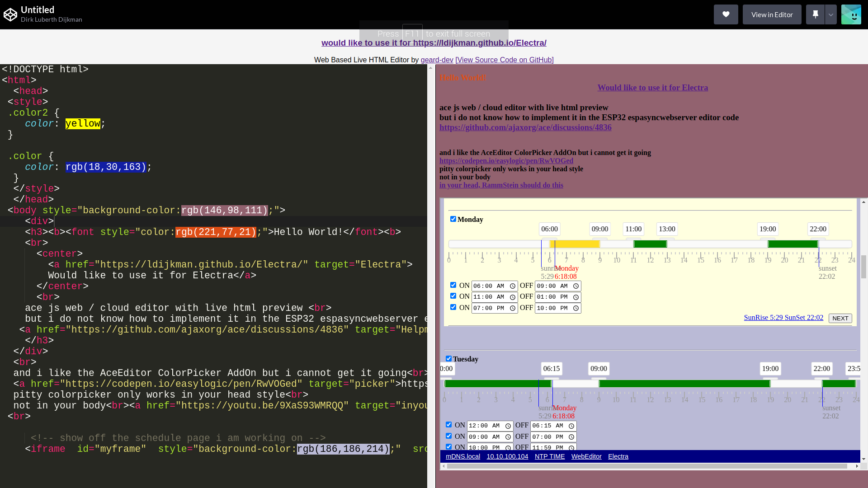Open the user avatar menu
This screenshot has height=488, width=868.
pyautogui.click(x=851, y=14)
